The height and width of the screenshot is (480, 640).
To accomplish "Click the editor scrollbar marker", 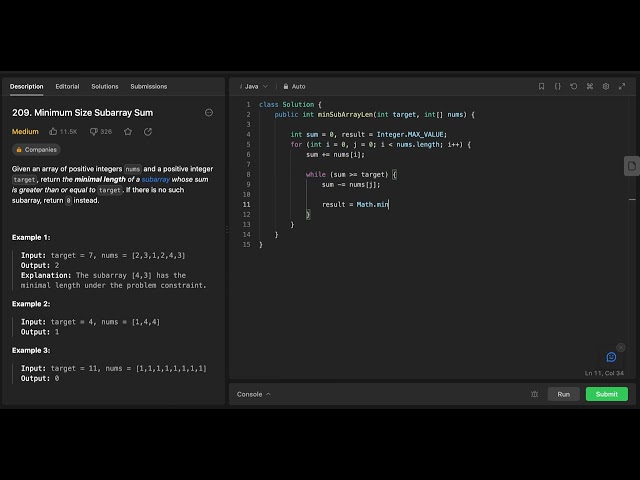I will [x=632, y=200].
